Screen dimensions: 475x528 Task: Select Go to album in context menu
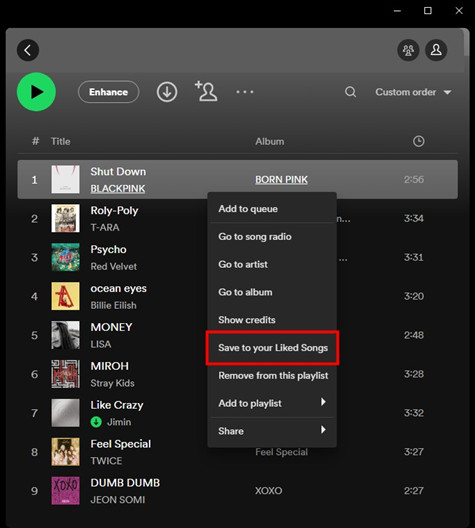point(272,292)
